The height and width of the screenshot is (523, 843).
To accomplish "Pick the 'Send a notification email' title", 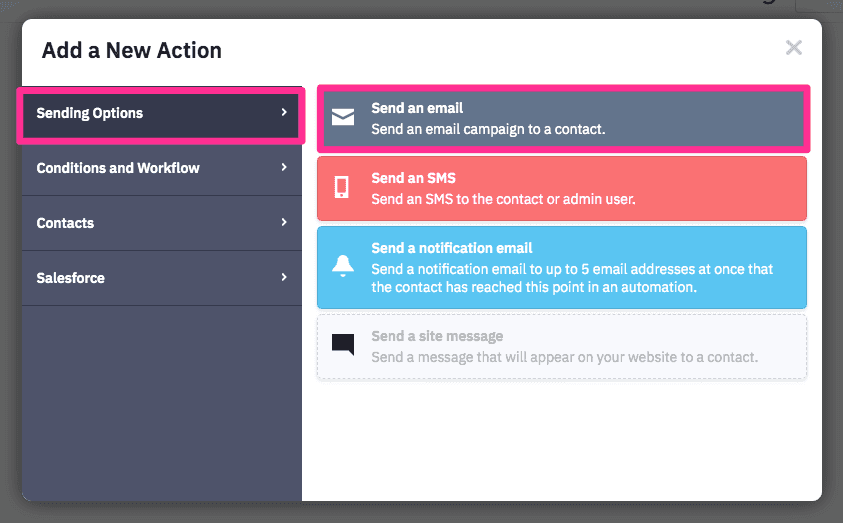I will coord(452,248).
